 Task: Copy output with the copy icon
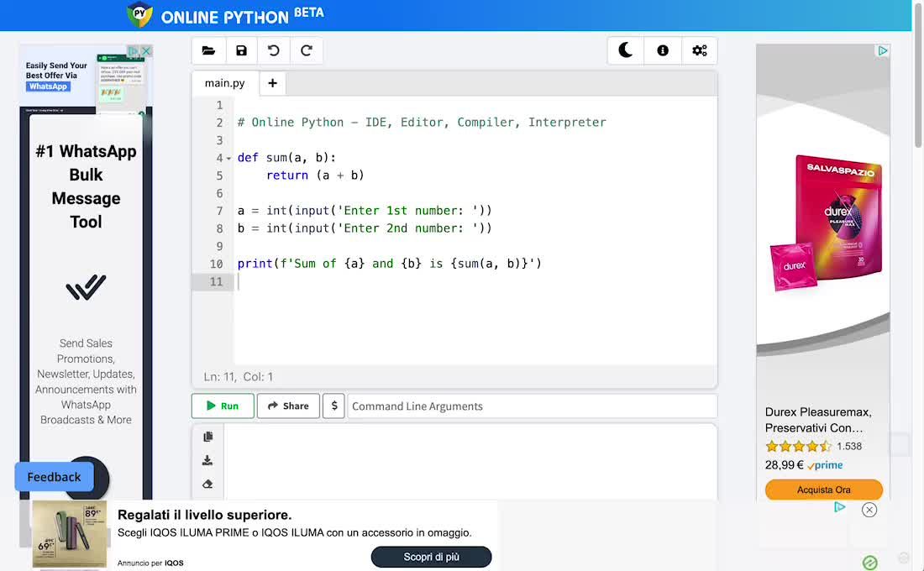click(x=207, y=437)
